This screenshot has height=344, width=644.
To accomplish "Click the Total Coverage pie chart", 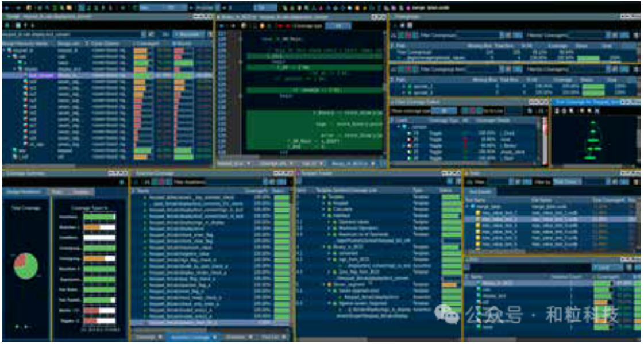I will pos(26,265).
